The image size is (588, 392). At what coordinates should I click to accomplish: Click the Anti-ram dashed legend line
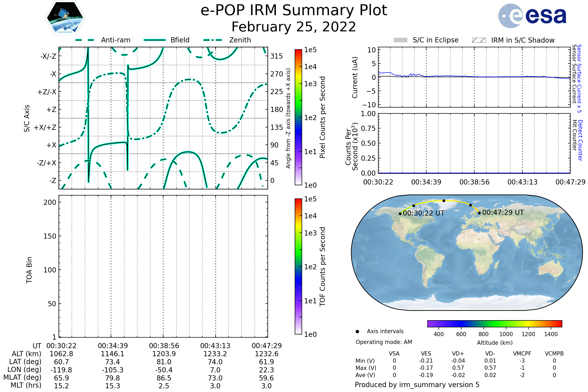(x=85, y=40)
